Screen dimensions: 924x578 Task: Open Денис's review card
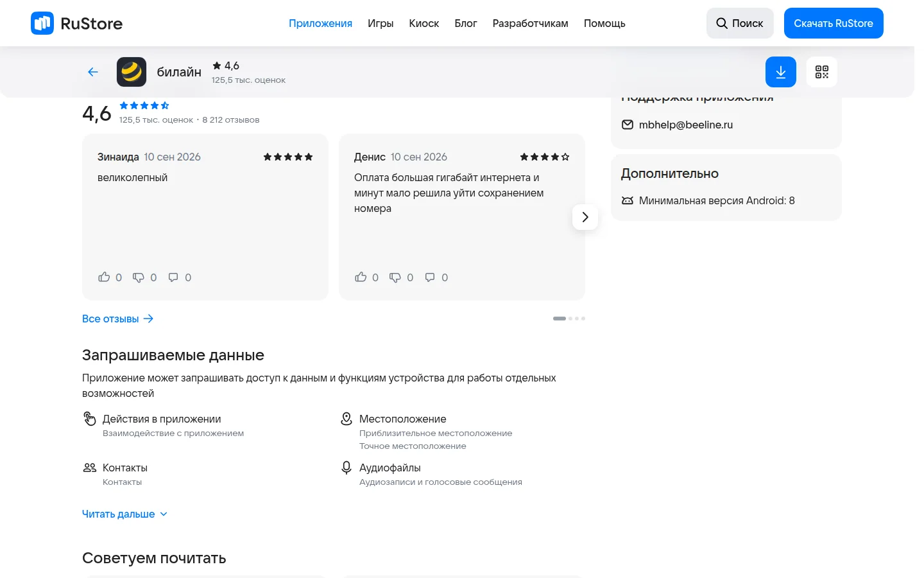point(462,217)
